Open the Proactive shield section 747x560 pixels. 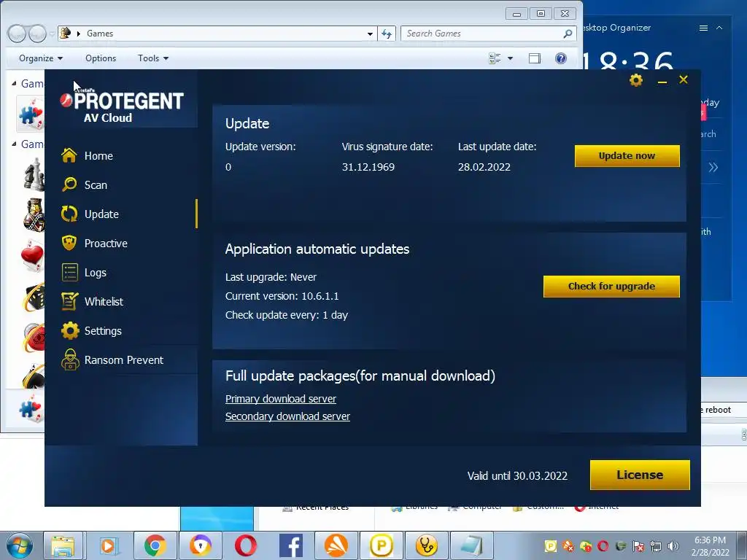click(x=95, y=244)
